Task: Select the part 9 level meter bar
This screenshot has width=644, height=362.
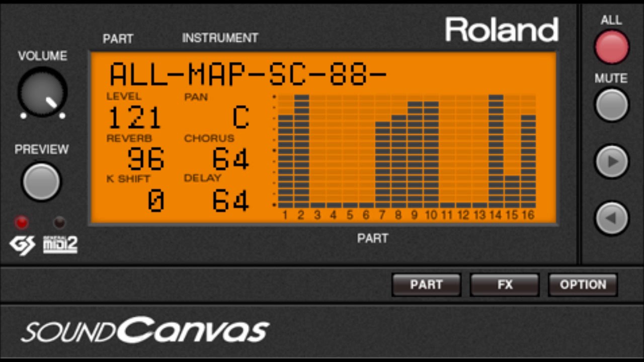Action: coord(415,154)
